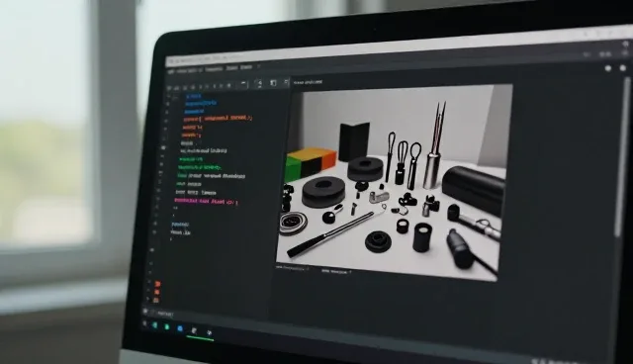Viewport: 633px width, 364px height.
Task: Click the topmost orange file icon in the gutter
Action: (x=157, y=284)
